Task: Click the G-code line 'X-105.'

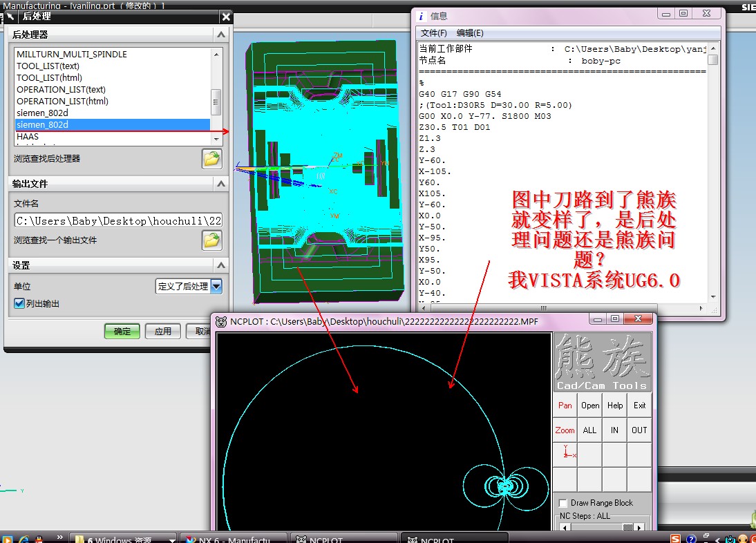Action: [435, 171]
